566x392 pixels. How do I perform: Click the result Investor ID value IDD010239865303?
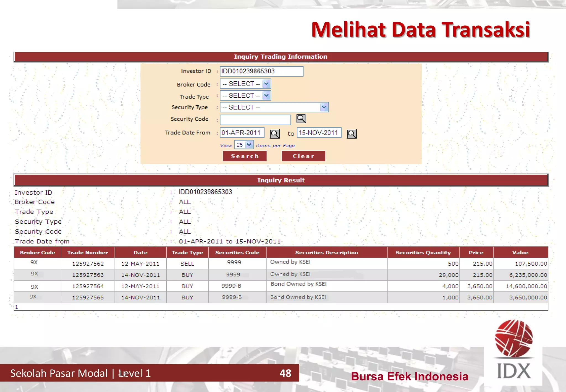click(x=205, y=192)
